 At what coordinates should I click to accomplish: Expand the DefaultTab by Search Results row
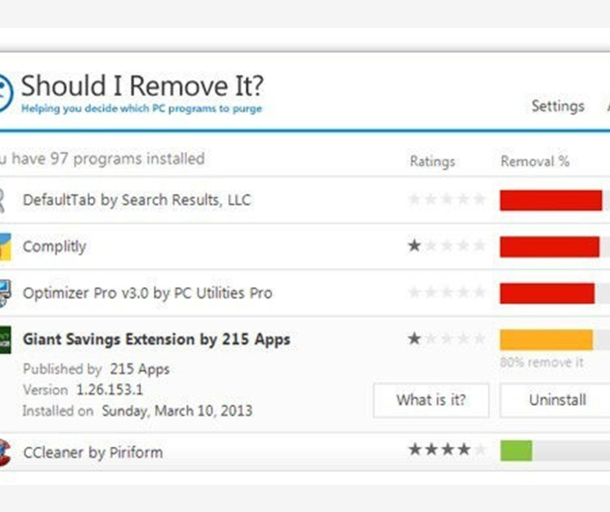click(305, 200)
